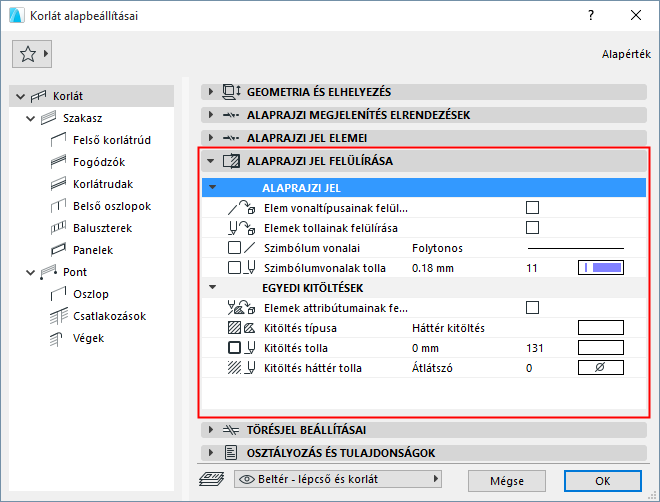Click the Korlátrudak rails icon
Image resolution: width=660 pixels, height=502 pixels.
[59, 183]
